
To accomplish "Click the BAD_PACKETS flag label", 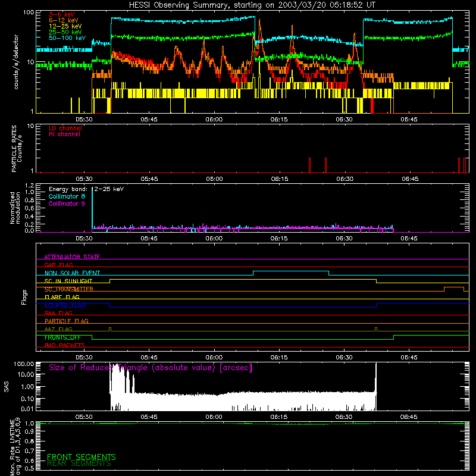I will click(65, 345).
